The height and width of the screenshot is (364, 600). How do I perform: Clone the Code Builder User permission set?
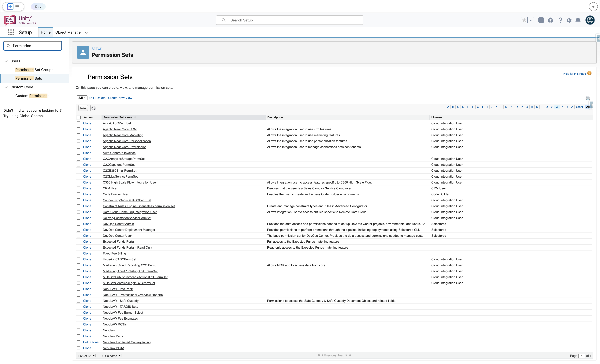(87, 194)
